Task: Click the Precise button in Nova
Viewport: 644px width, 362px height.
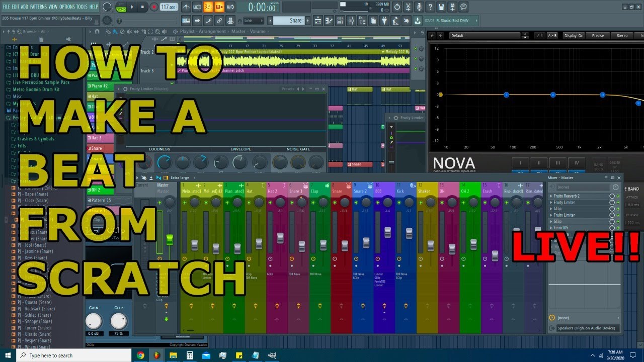Action: (x=598, y=36)
